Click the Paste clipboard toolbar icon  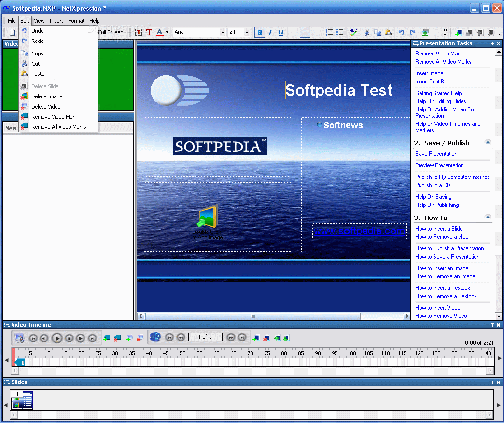pos(388,32)
